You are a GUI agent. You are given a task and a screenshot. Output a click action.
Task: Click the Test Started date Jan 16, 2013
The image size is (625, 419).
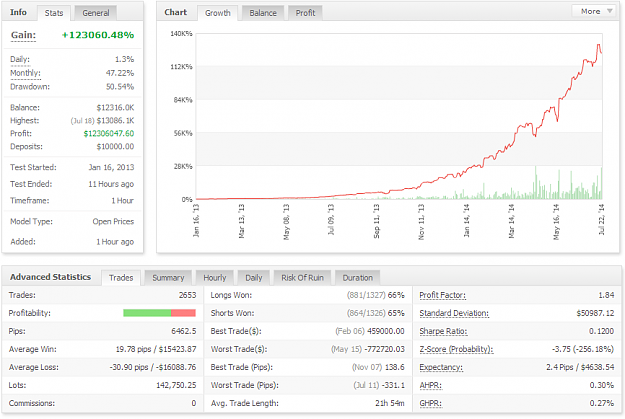111,167
